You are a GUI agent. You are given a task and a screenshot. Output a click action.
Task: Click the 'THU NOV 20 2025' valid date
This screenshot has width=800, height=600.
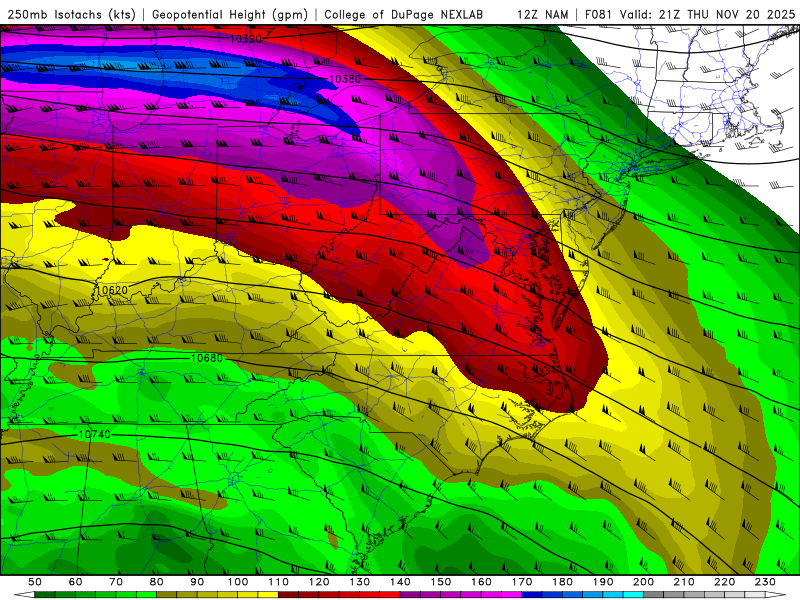(741, 15)
